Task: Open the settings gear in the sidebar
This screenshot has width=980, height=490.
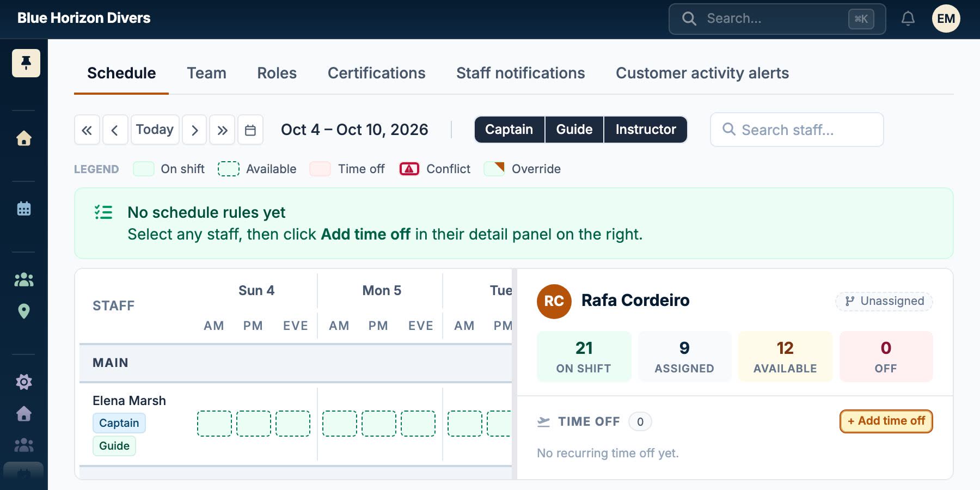Action: [x=24, y=382]
